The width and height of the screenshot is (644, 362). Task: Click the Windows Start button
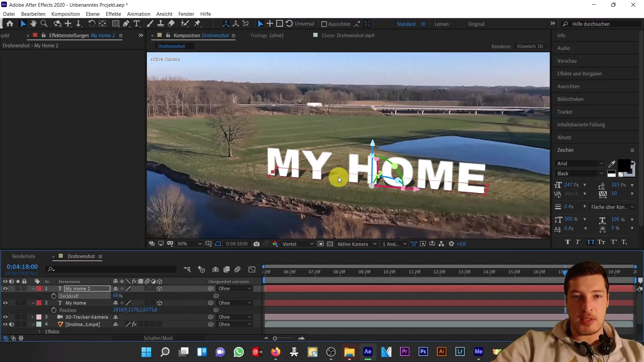point(147,352)
